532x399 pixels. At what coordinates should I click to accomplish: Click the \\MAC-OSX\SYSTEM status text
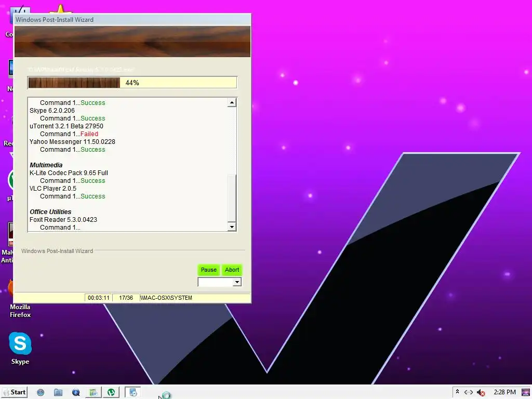166,298
